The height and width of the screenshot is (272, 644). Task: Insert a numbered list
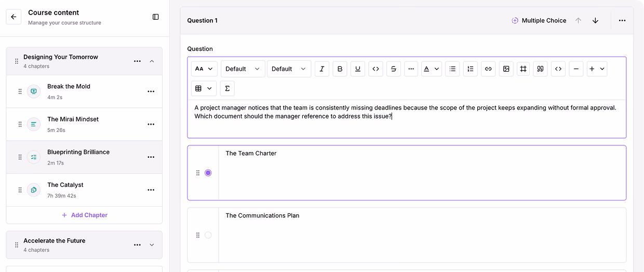(471, 69)
